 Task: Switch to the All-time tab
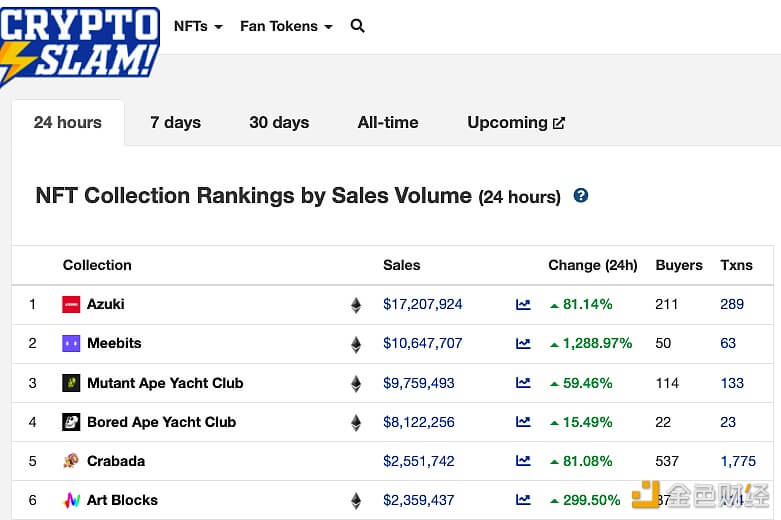(388, 123)
